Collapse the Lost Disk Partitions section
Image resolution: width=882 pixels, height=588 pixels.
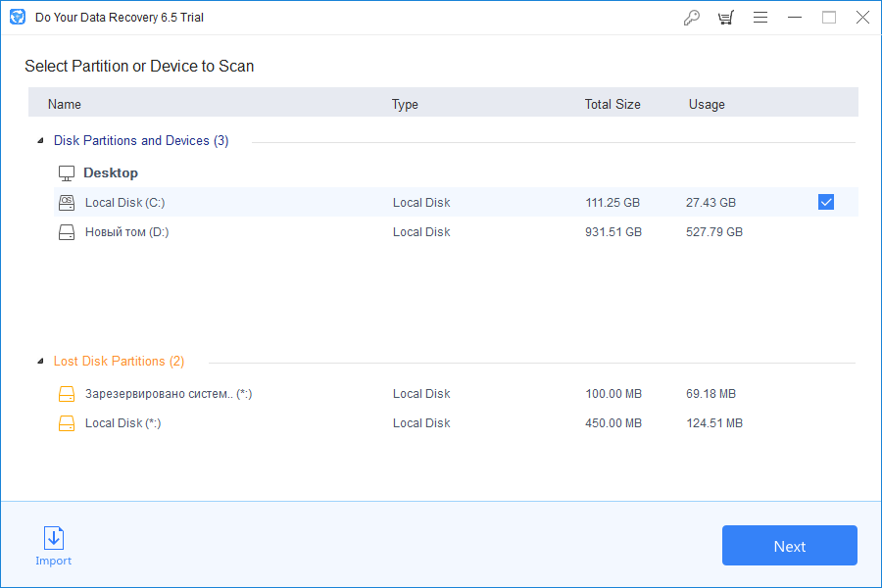pos(39,361)
